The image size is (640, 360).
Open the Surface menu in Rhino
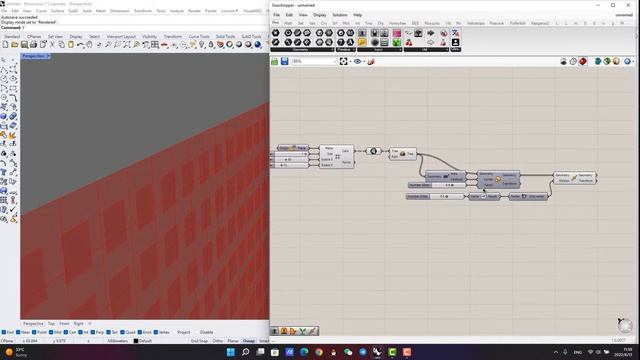57,11
